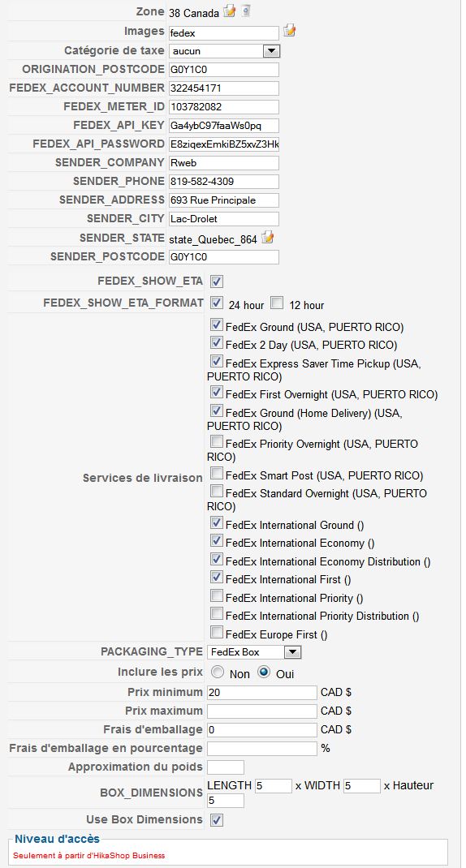
Task: Toggle the FEDEX_SHOW_ETA checkbox
Action: pos(217,281)
